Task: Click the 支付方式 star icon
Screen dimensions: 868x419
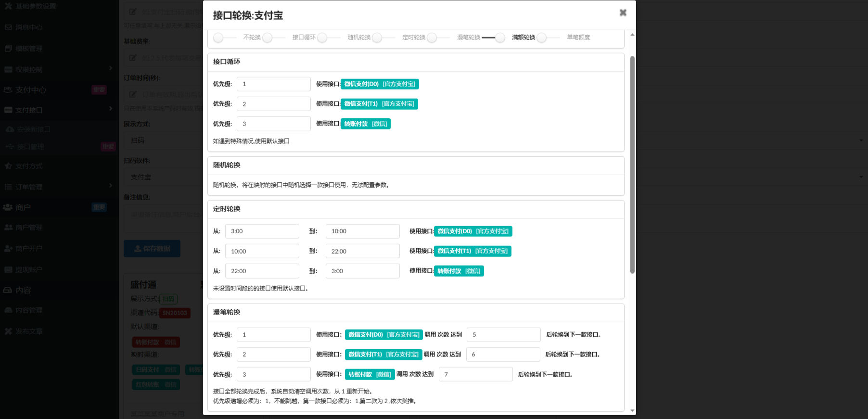Action: point(8,166)
